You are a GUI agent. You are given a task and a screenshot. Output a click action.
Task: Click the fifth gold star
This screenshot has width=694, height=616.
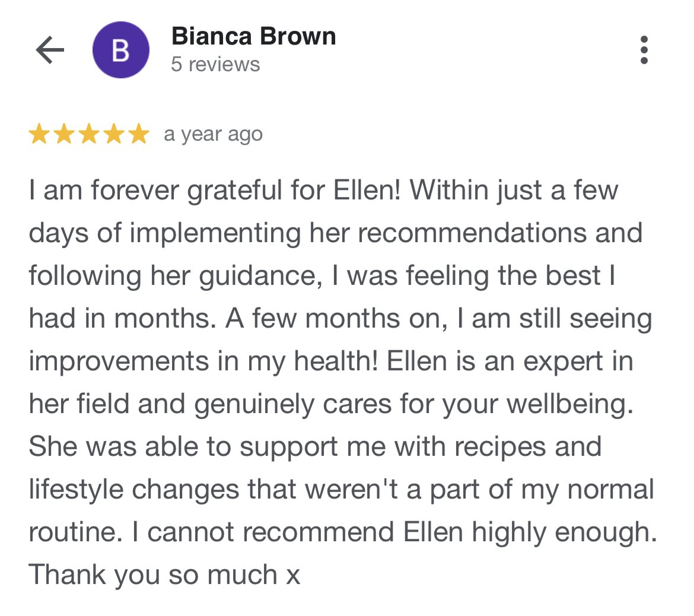[139, 134]
